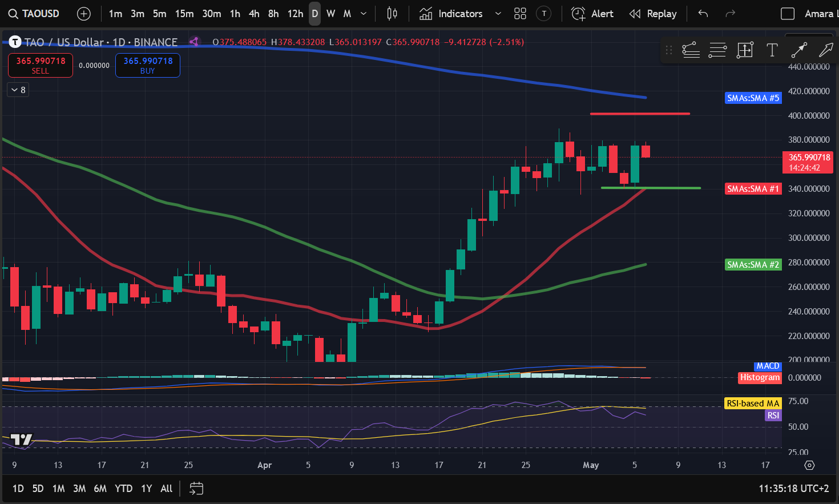Image resolution: width=839 pixels, height=504 pixels.
Task: Select the horizontal lines drawing tool
Action: click(x=717, y=50)
